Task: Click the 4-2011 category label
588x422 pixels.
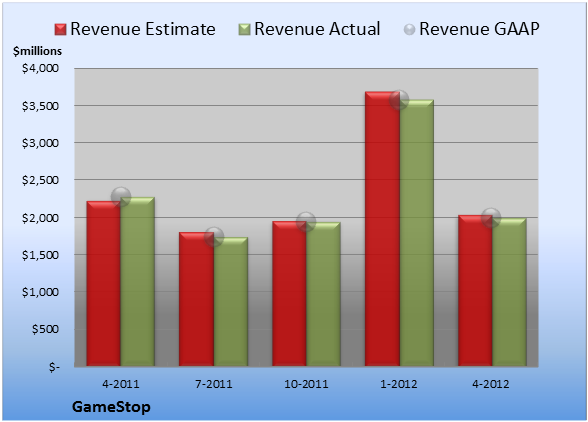Action: click(121, 384)
